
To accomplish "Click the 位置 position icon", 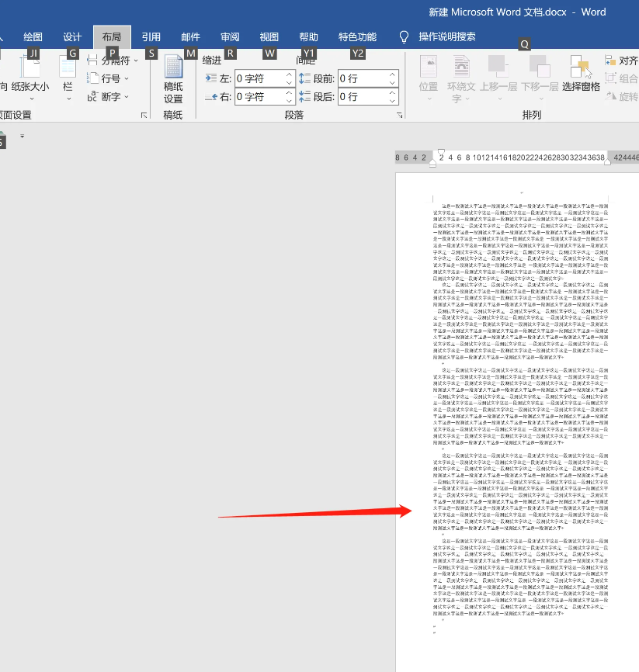I will [x=429, y=67].
